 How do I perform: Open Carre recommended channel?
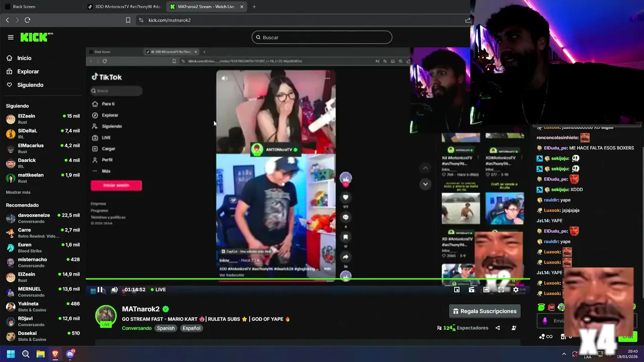click(x=43, y=233)
